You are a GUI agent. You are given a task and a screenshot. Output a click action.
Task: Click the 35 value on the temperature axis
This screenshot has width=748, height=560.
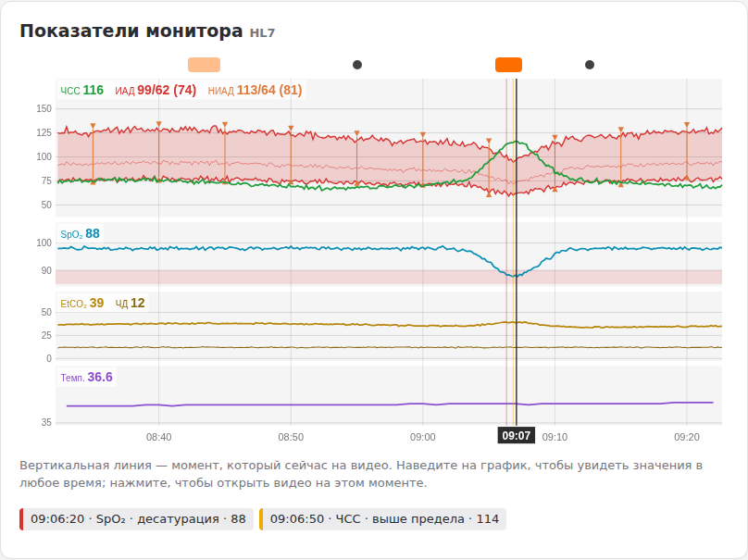pyautogui.click(x=46, y=423)
